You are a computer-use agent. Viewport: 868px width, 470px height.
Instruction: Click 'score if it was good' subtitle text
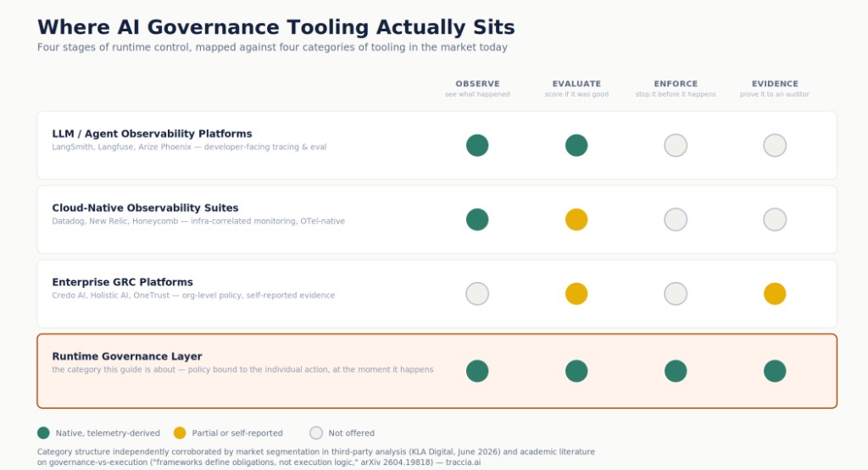(576, 95)
